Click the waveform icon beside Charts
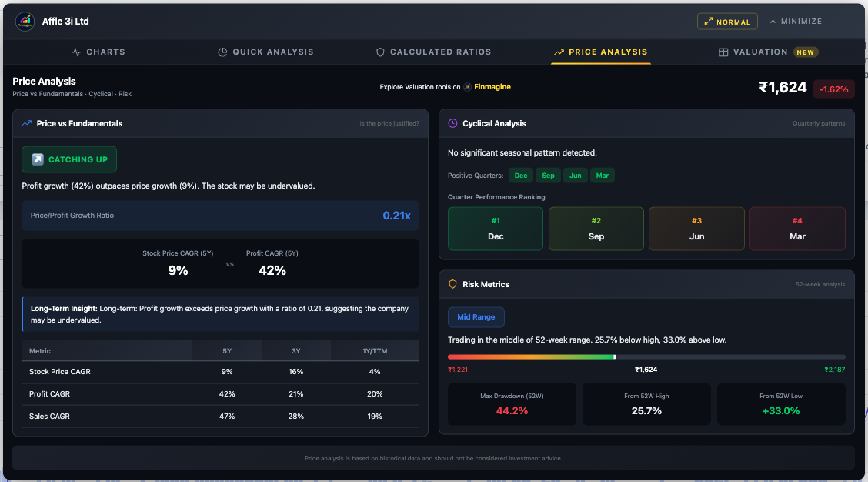 point(75,52)
